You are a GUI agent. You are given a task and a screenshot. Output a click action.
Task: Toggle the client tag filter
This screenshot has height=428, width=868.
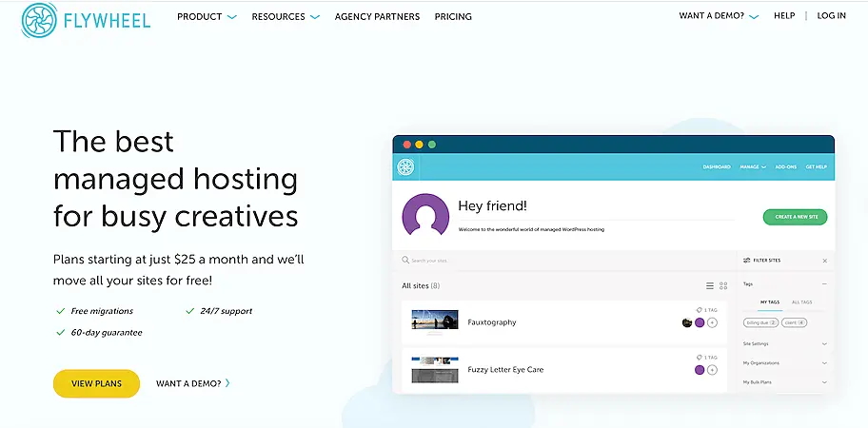click(x=795, y=322)
